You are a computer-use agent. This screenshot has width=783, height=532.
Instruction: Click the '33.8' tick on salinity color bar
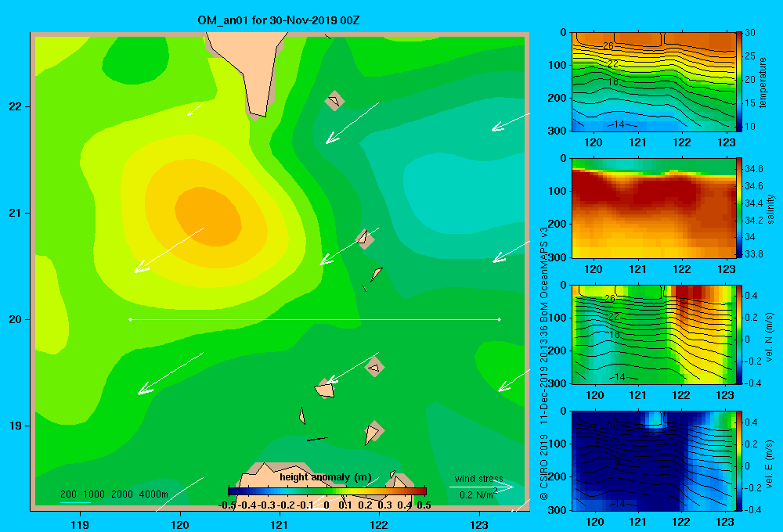click(753, 254)
